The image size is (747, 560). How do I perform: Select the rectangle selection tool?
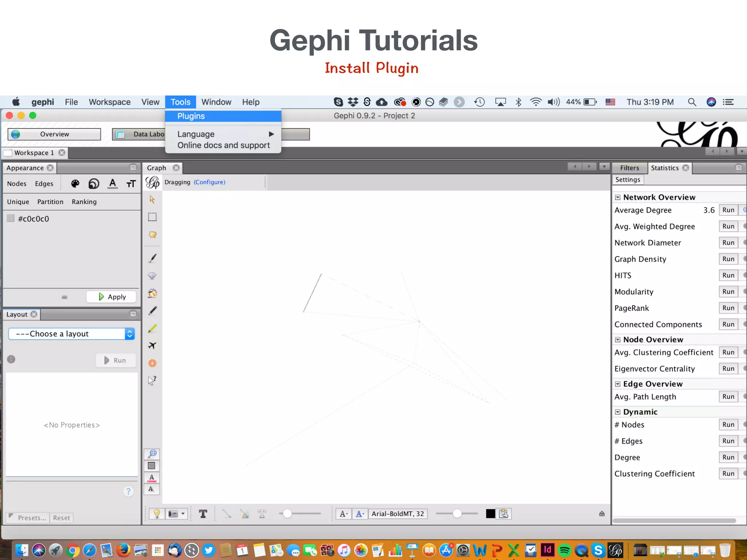[x=152, y=217]
